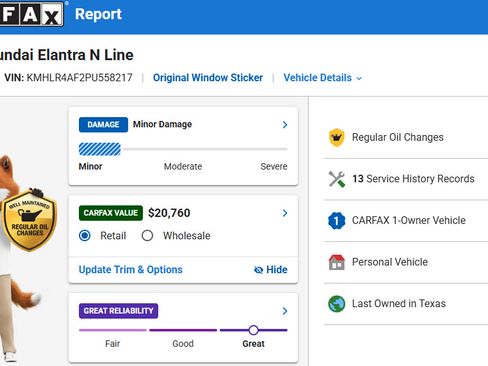This screenshot has height=366, width=488.
Task: Open CARFAX Value details chevron
Action: pos(285,213)
